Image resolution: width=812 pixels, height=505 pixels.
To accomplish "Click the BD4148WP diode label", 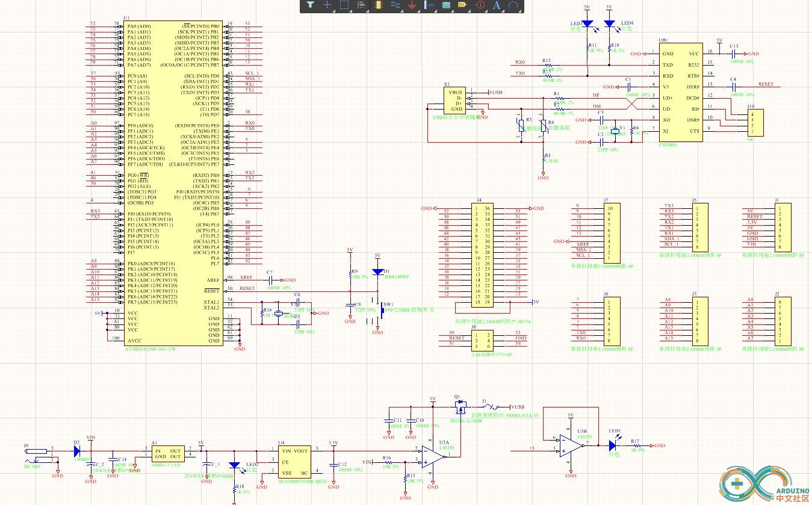I will click(x=397, y=277).
